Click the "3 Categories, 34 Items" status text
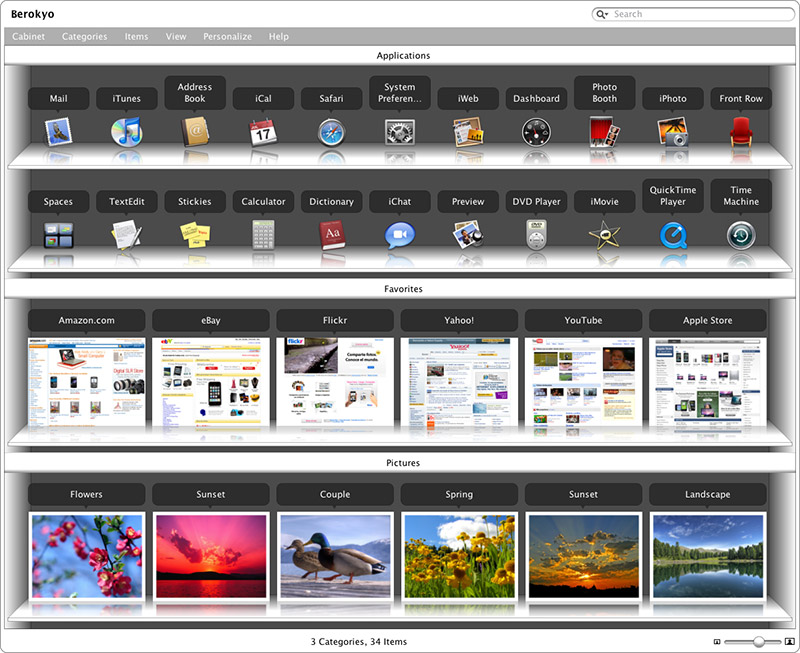The image size is (800, 653). click(x=359, y=642)
